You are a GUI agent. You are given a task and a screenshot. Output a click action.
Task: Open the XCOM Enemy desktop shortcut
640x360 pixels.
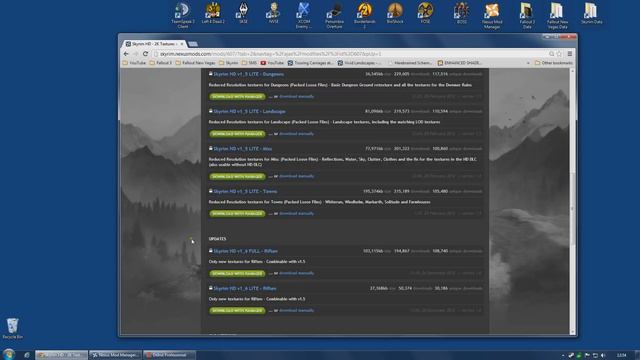pos(304,16)
